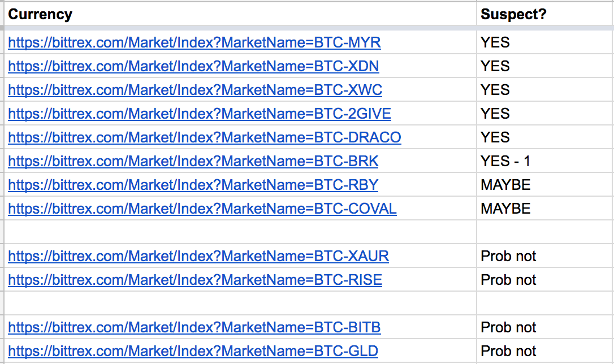Open the BTC-MYR market link

coord(194,42)
